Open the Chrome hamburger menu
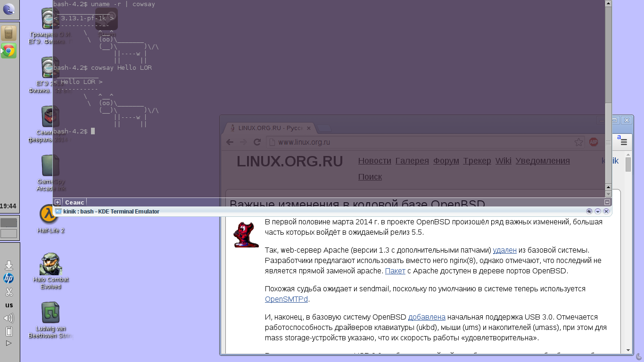The width and height of the screenshot is (644, 362). pos(624,142)
